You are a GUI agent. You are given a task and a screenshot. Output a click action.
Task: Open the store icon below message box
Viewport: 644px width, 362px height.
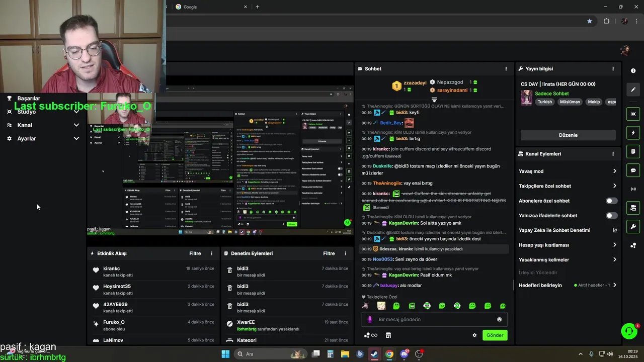388,335
